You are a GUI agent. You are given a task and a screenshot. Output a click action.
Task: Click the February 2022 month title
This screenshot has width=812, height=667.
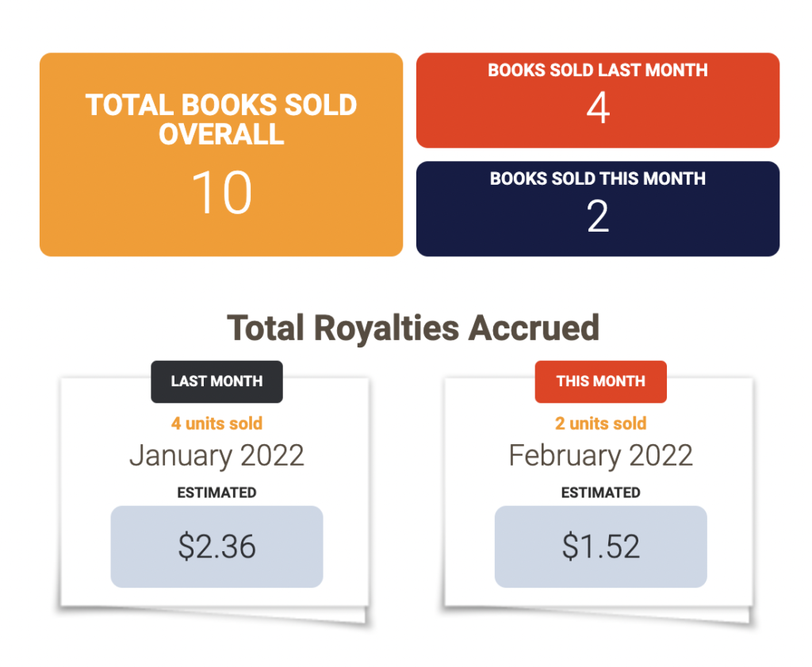tap(600, 456)
